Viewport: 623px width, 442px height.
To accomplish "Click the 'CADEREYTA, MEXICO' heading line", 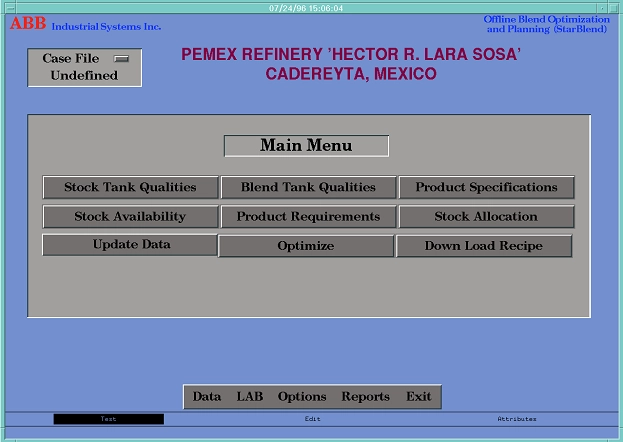I will pos(351,74).
